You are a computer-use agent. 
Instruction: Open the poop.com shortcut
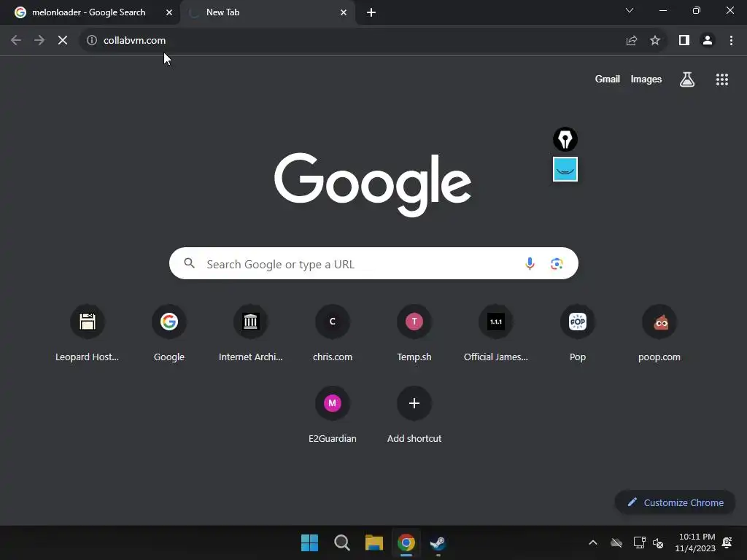pyautogui.click(x=659, y=334)
